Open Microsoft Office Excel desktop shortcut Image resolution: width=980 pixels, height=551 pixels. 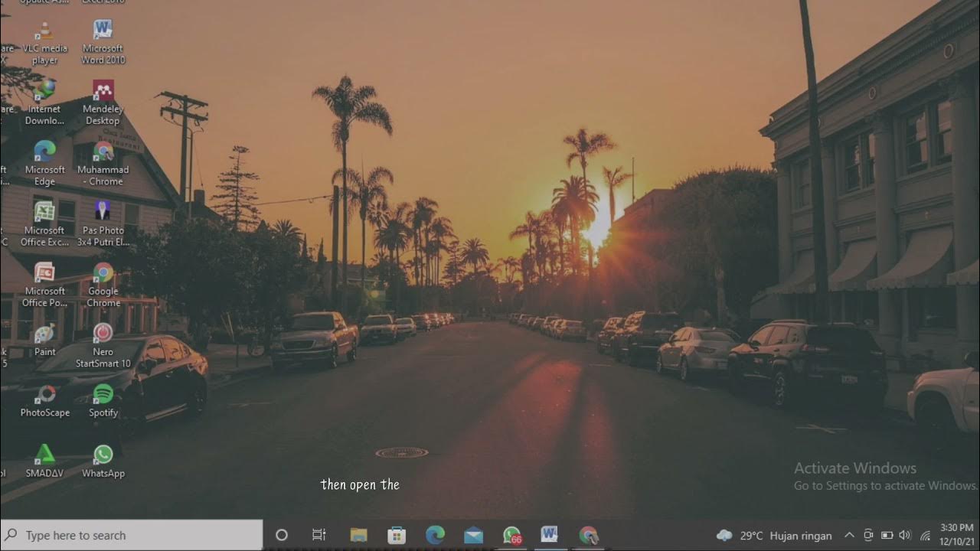pos(44,223)
